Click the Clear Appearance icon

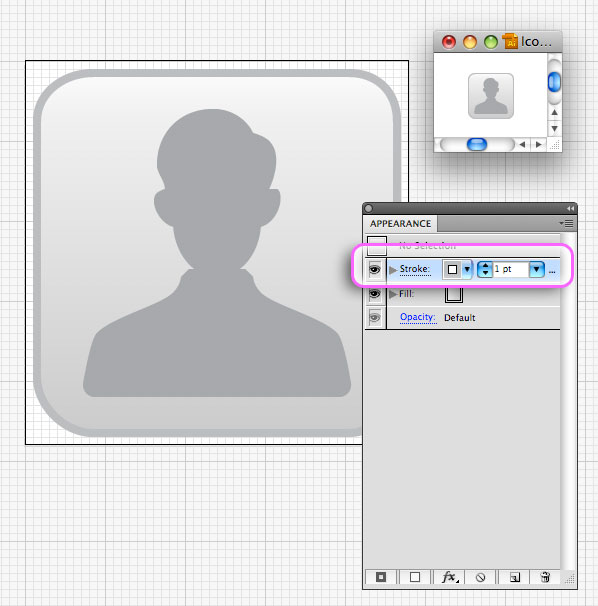pos(480,577)
